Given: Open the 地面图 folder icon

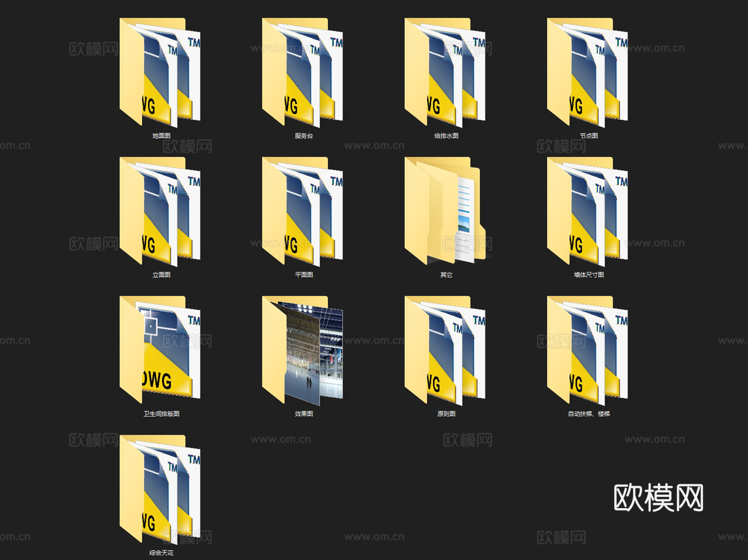Looking at the screenshot, I should 160,72.
